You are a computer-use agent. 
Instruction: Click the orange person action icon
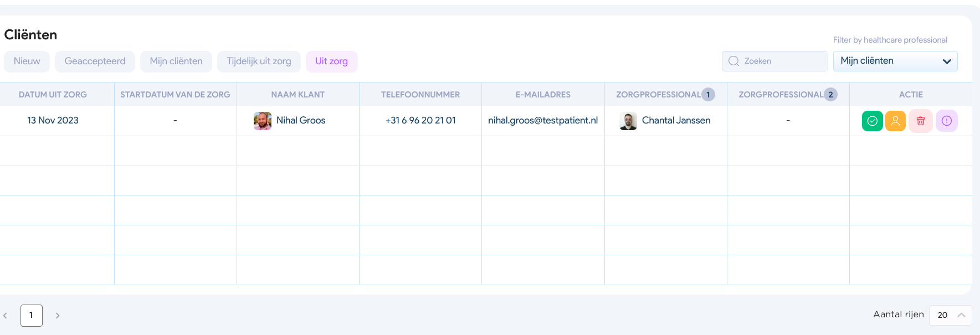(895, 121)
